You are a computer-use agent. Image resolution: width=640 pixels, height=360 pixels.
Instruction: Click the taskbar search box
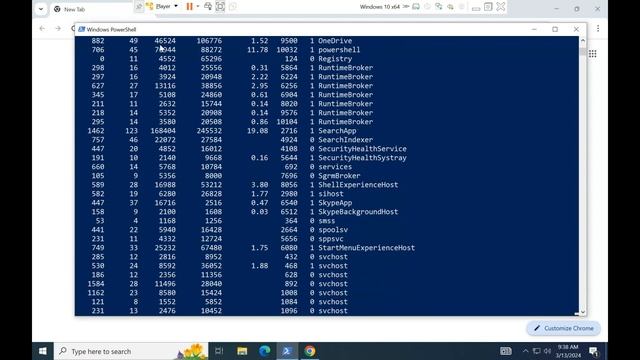pyautogui.click(x=131, y=351)
